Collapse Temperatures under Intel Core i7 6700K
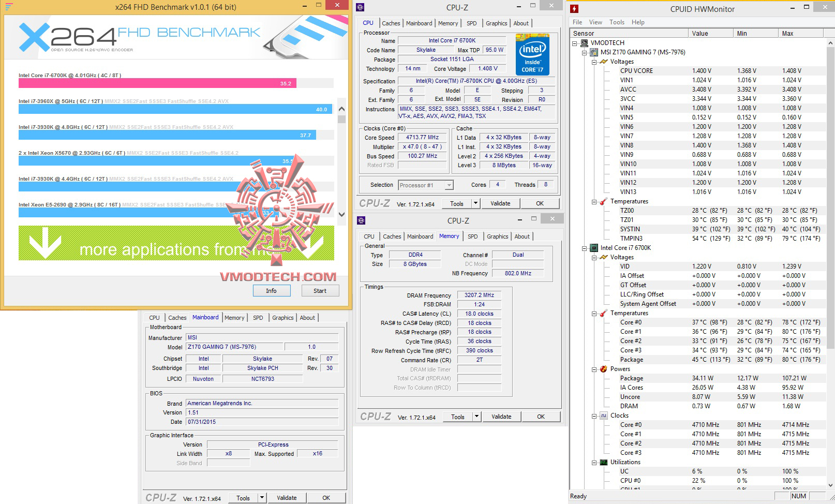The image size is (835, 504). tap(594, 313)
